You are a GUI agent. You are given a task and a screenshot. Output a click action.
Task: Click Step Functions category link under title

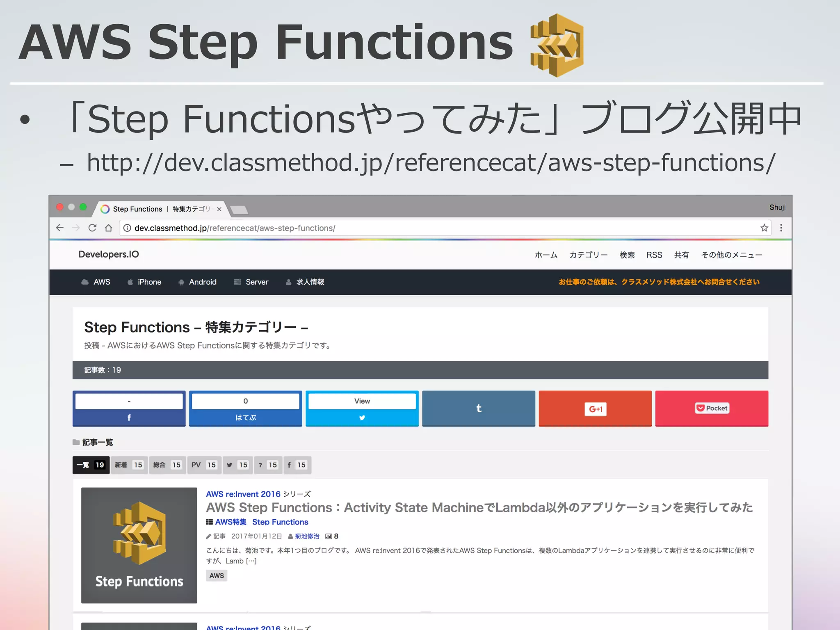click(280, 522)
